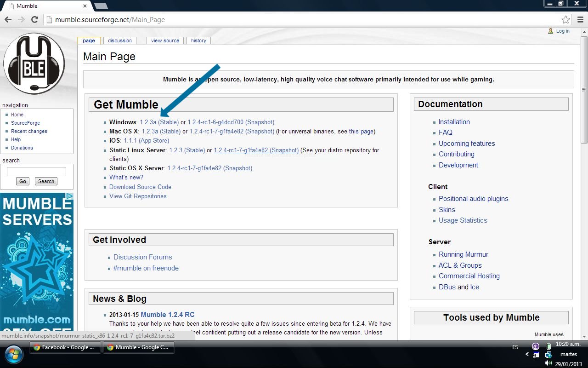Bookmark page with the star icon
This screenshot has height=368, width=588.
566,20
